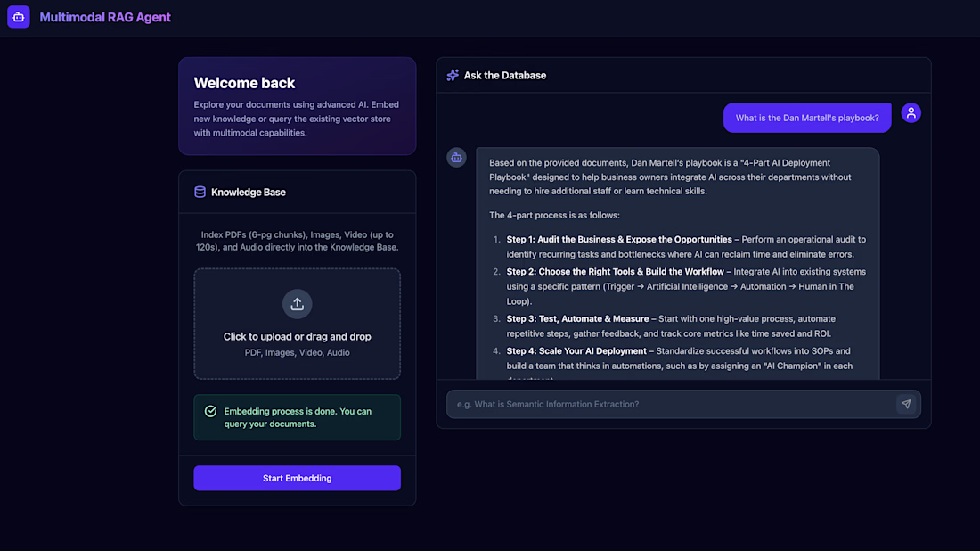Click the 'Embedding process is done' notification text

click(x=298, y=417)
